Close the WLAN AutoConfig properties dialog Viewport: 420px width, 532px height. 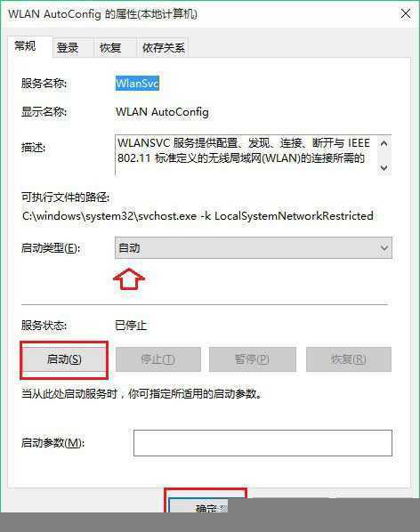tap(406, 14)
